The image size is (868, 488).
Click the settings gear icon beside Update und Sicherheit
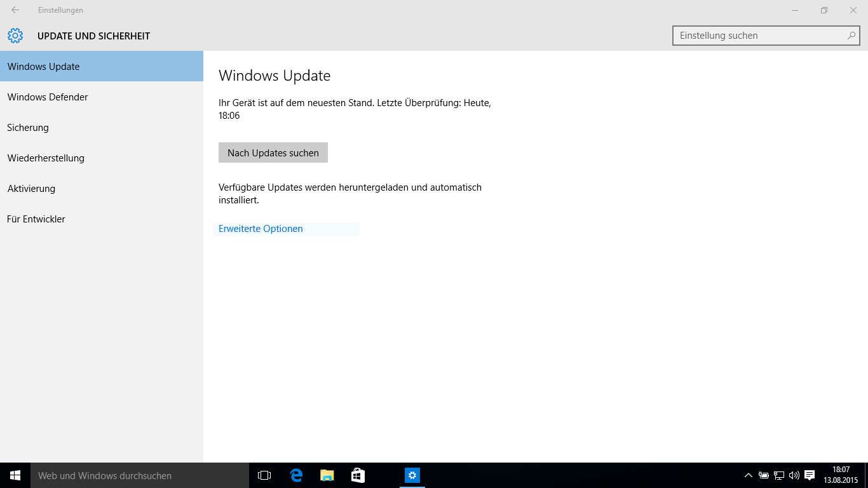[15, 36]
